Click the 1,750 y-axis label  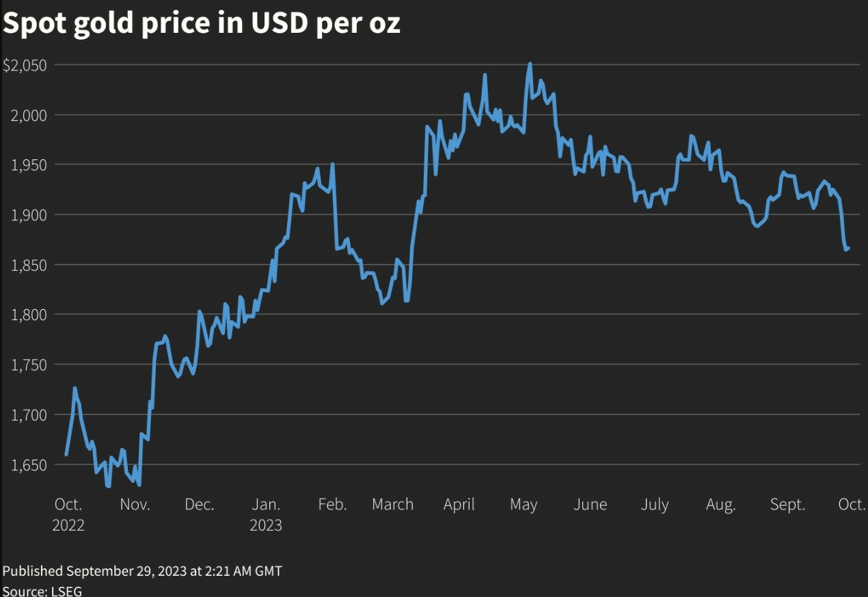(x=28, y=364)
